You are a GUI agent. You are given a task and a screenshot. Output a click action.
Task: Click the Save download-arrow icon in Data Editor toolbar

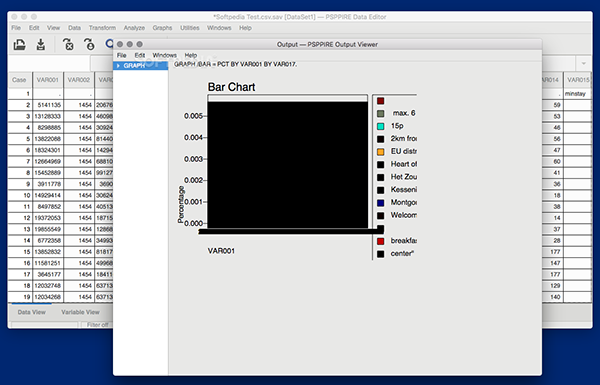41,45
